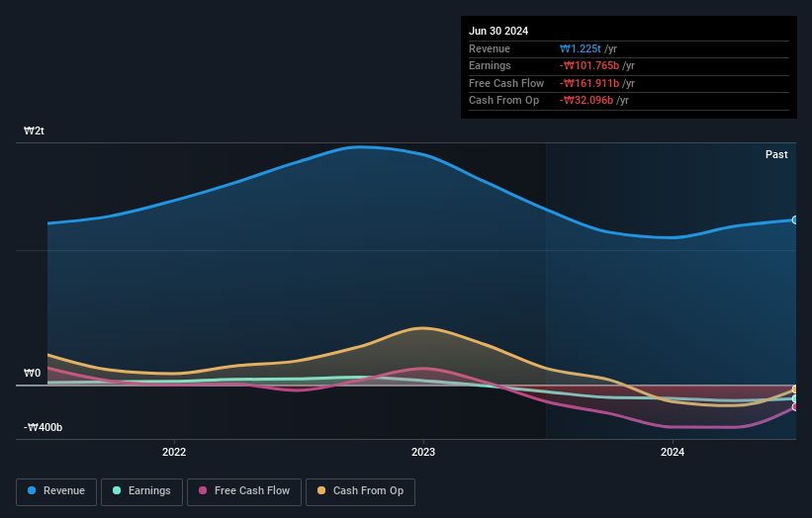Viewport: 812px width, 518px height.
Task: Click the 2023 axis label
Action: 423,452
